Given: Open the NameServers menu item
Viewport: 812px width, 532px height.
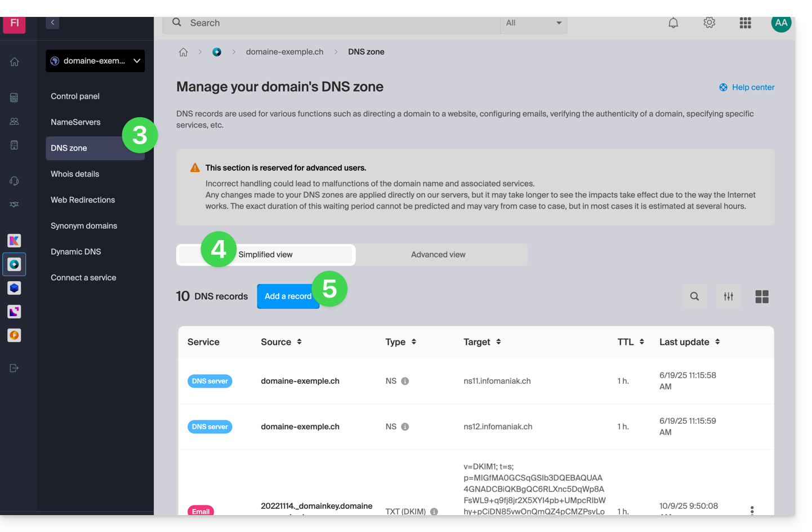Looking at the screenshot, I should pyautogui.click(x=75, y=122).
